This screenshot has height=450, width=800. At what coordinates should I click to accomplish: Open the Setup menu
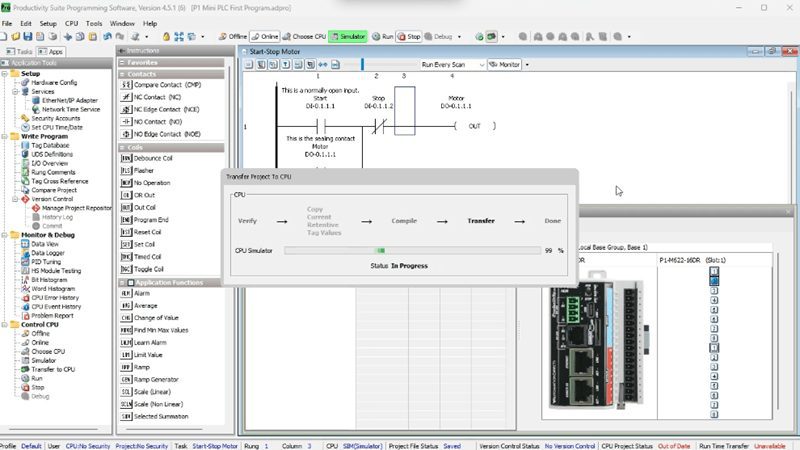click(x=48, y=23)
